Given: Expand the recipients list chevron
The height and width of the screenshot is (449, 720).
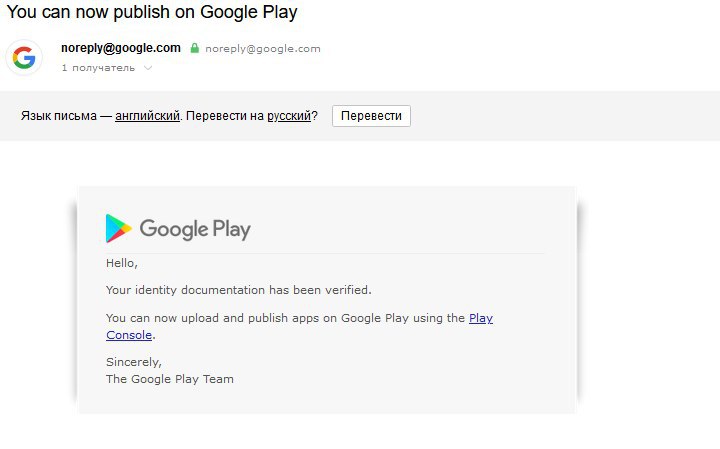Looking at the screenshot, I should point(148,68).
